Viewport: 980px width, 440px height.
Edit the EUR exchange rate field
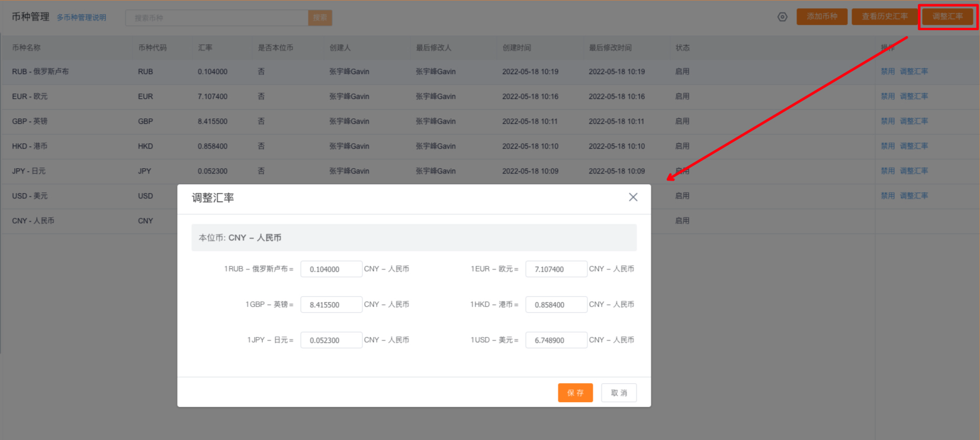coord(556,269)
